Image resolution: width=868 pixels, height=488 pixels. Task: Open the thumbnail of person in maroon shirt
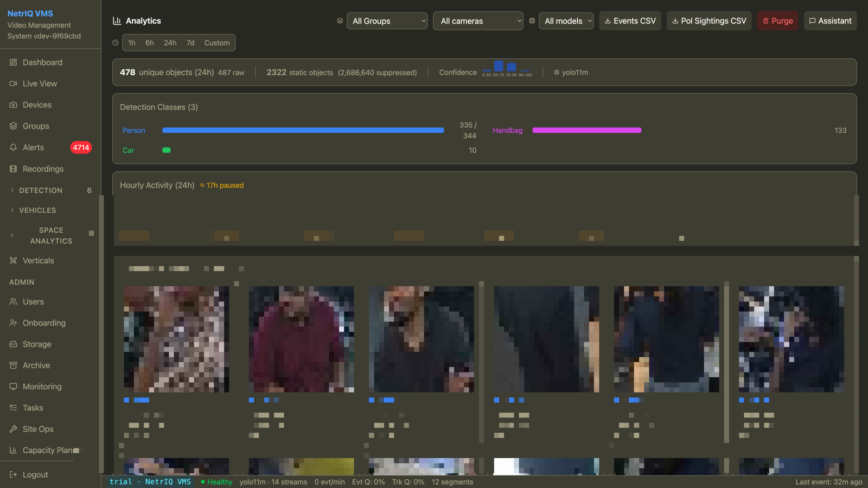tap(302, 339)
